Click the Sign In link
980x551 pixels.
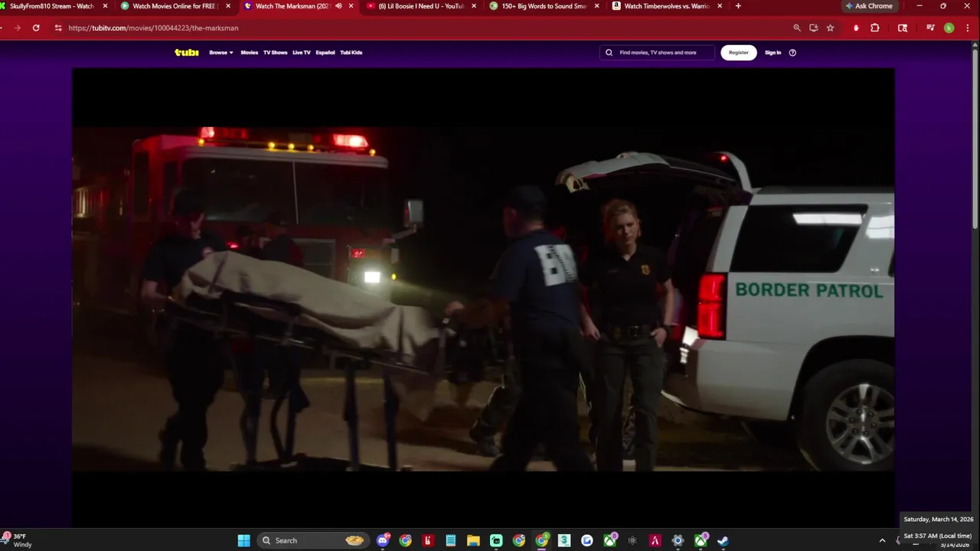tap(773, 53)
